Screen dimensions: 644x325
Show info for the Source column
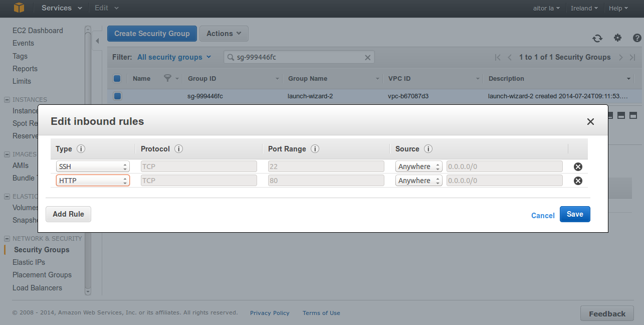[x=428, y=149]
